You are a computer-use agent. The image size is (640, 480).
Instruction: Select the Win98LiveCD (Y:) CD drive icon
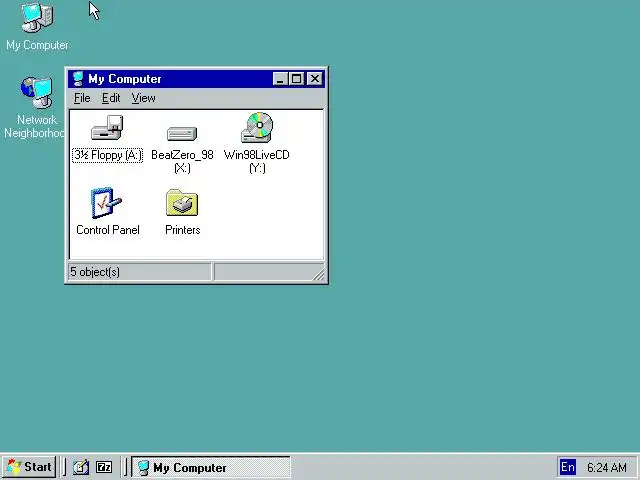pyautogui.click(x=257, y=127)
